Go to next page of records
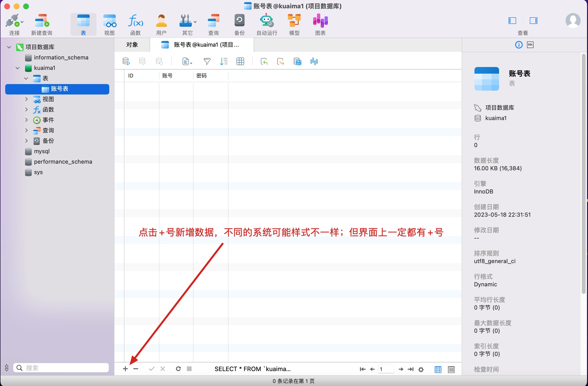The width and height of the screenshot is (588, 386). point(401,369)
